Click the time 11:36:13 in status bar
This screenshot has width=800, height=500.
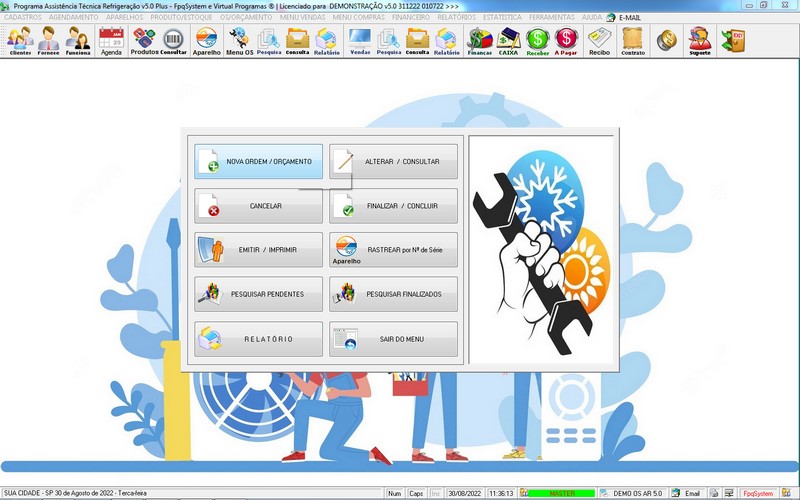(501, 493)
